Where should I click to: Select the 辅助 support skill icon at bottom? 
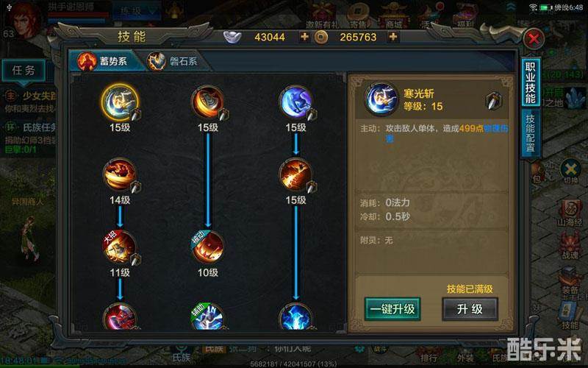pyautogui.click(x=208, y=316)
